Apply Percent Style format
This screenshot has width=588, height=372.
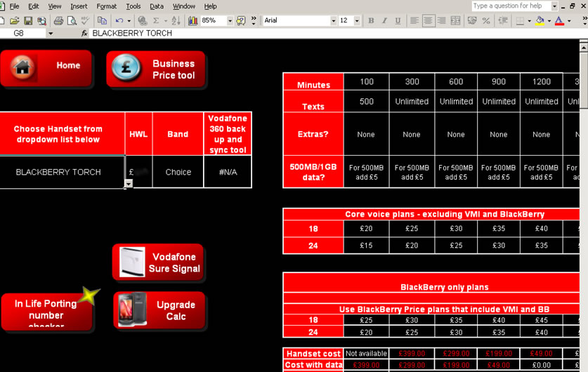(486, 21)
